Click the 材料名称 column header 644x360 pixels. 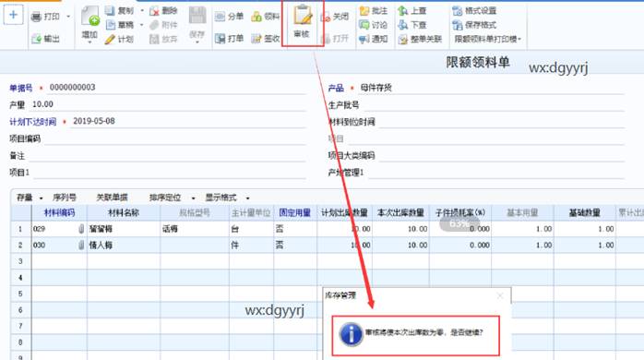[x=124, y=213]
